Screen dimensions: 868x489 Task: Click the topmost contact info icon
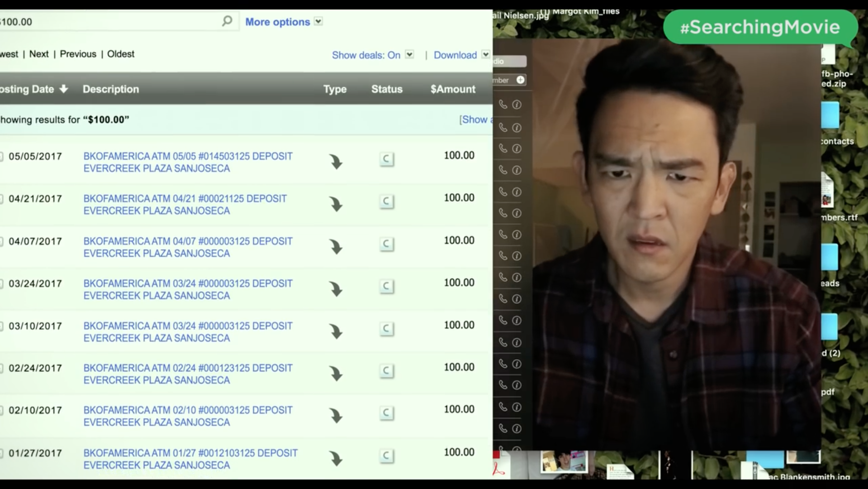click(x=517, y=105)
